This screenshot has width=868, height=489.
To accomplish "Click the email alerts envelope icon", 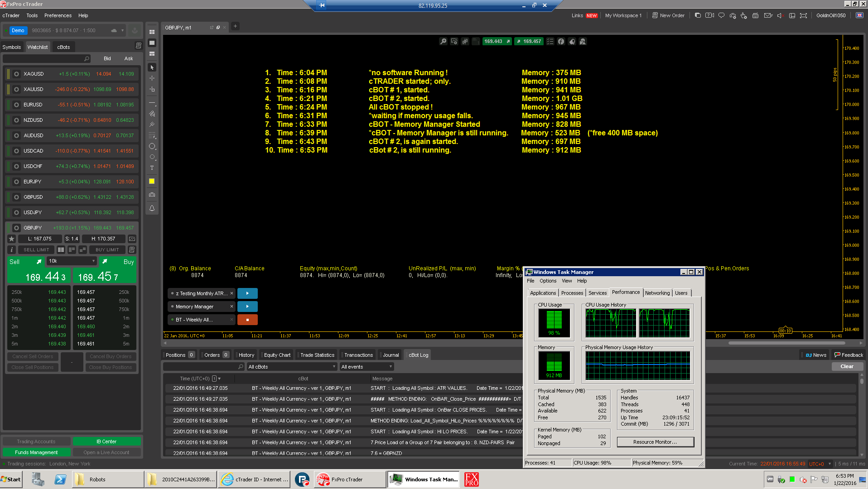I will [768, 15].
